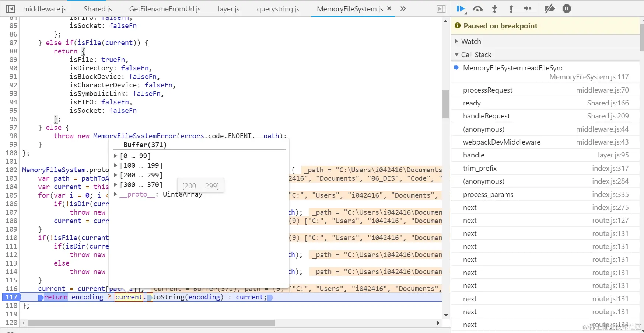Click 'isDirectory: falseFn,' on line 90
Viewport: 644px width, 333px height.
coord(111,68)
